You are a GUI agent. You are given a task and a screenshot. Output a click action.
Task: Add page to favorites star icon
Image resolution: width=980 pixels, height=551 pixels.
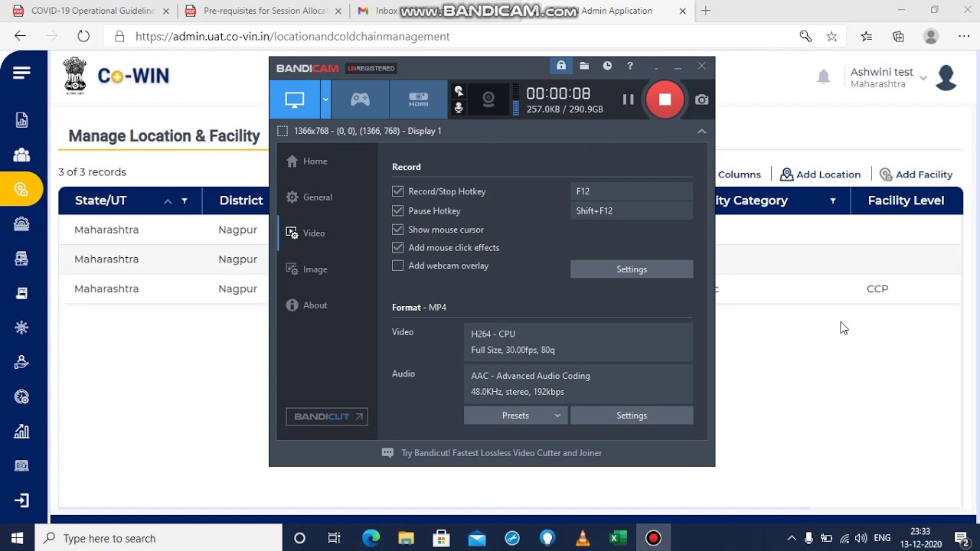(831, 36)
